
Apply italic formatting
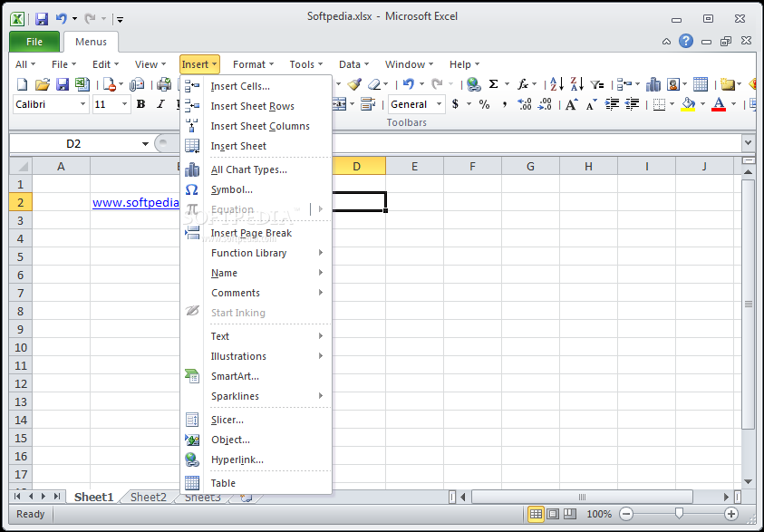coord(160,104)
